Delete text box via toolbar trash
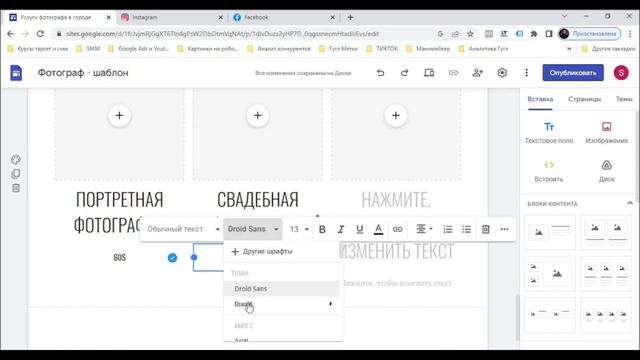Screen dimensions: 640x360 [x=486, y=229]
